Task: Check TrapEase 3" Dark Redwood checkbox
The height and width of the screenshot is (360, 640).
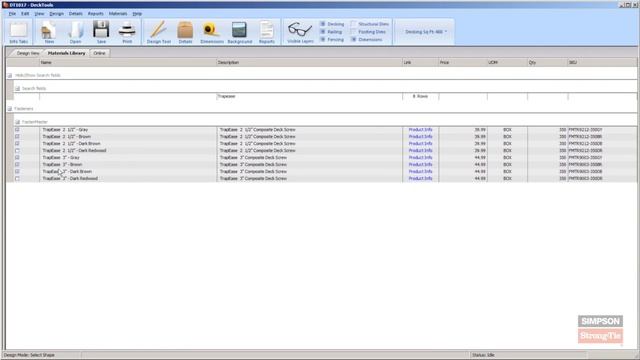Action: (x=17, y=179)
